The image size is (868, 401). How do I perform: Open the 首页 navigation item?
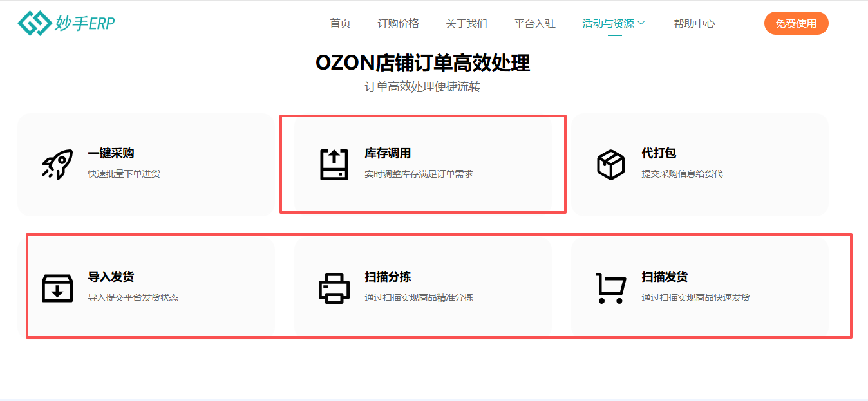(340, 24)
